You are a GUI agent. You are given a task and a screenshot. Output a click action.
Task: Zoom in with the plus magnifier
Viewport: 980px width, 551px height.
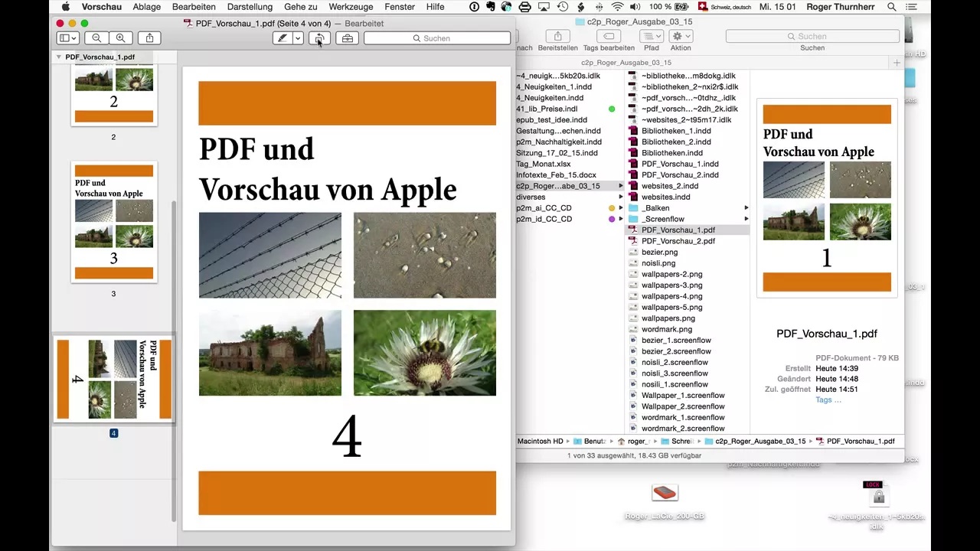120,38
